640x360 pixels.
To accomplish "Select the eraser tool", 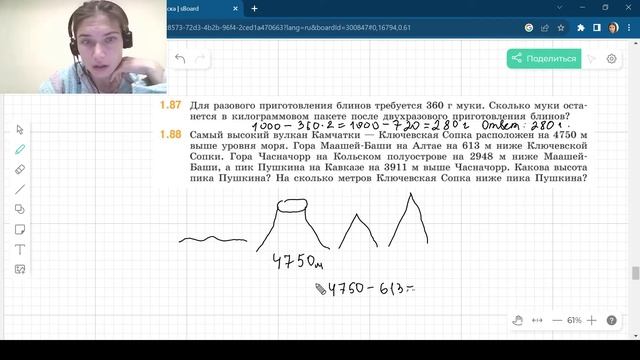I will [20, 169].
